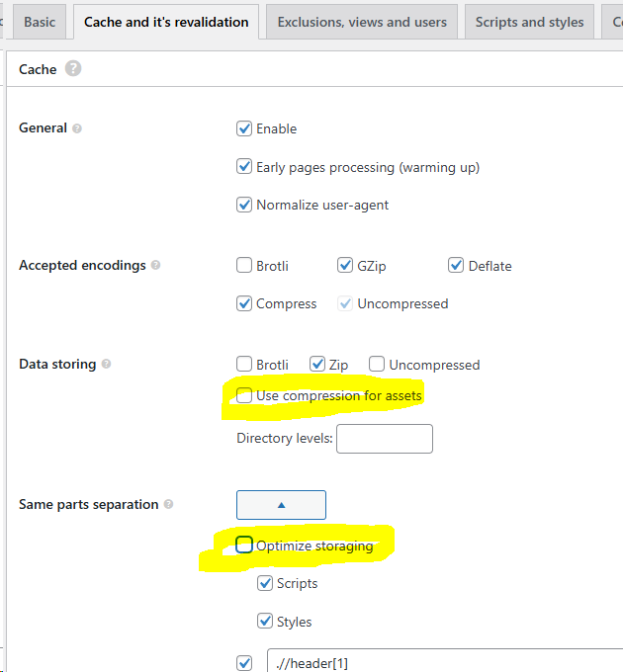
Task: Show help for Accepted encodings
Action: [x=155, y=265]
